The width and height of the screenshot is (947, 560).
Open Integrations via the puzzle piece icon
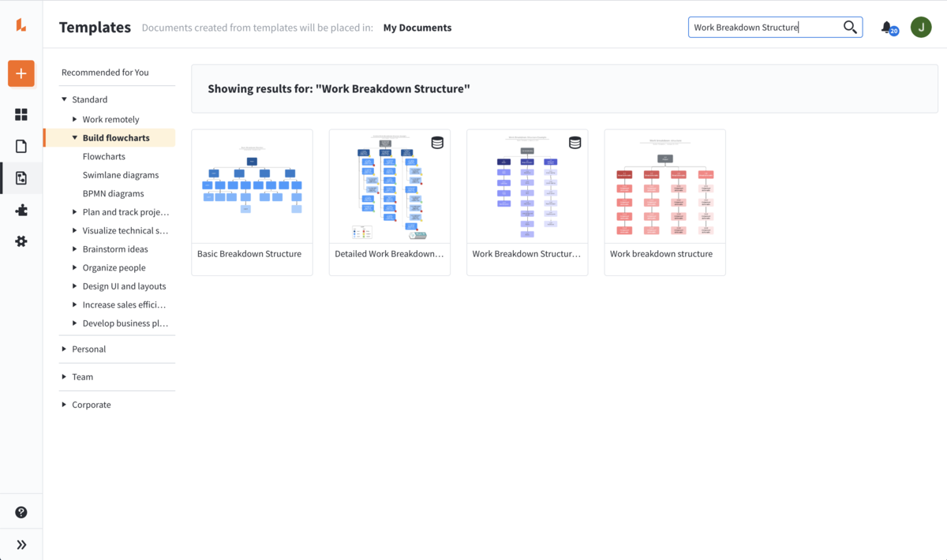tap(21, 210)
